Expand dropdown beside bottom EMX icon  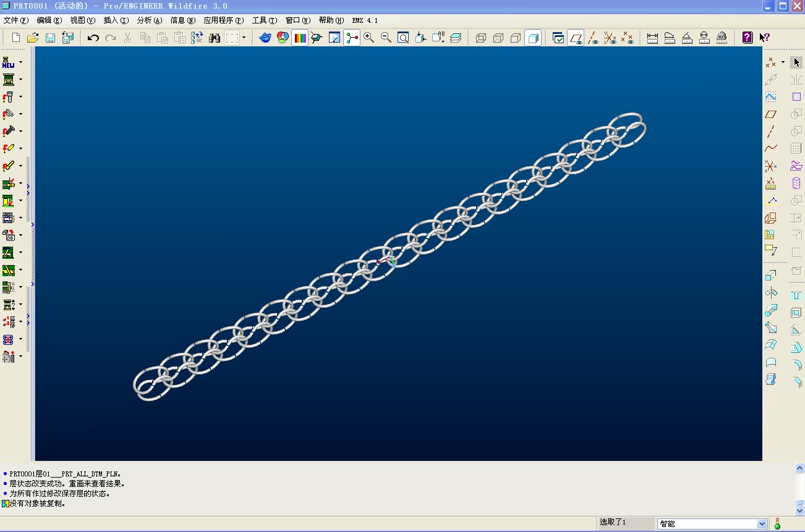[20, 356]
